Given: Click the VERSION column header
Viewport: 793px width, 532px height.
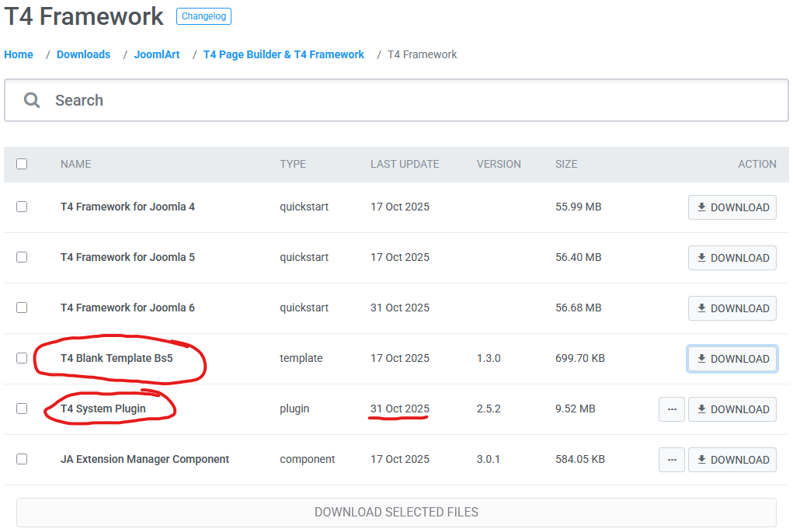Looking at the screenshot, I should pos(499,164).
